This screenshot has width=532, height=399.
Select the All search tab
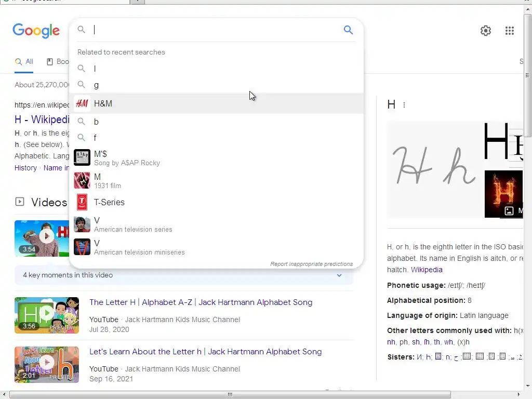click(24, 62)
